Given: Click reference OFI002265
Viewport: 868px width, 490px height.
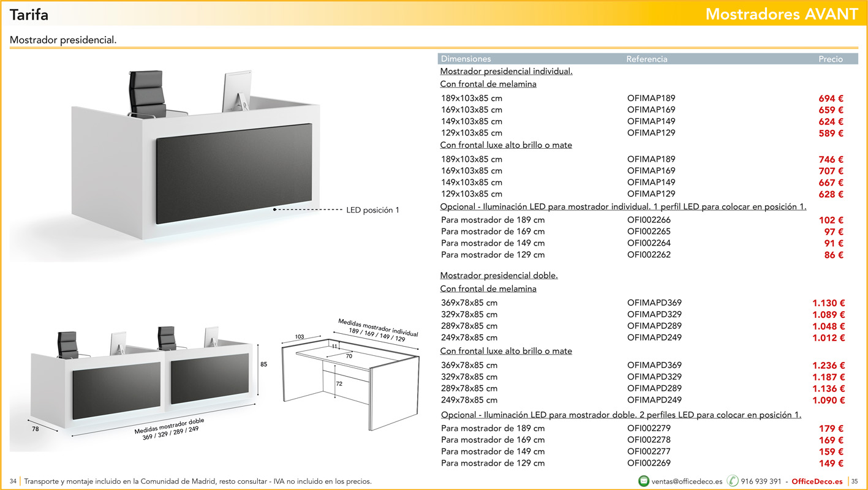Looking at the screenshot, I should (649, 232).
